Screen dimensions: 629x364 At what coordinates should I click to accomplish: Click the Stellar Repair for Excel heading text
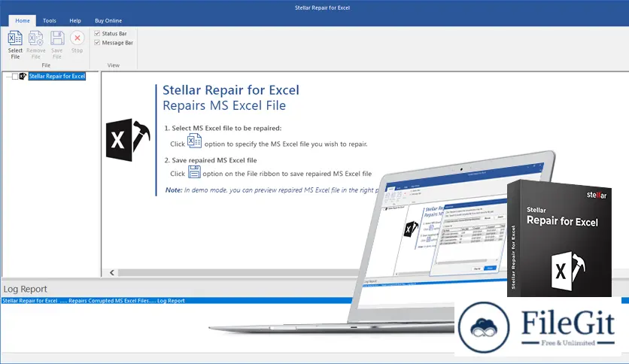[231, 90]
